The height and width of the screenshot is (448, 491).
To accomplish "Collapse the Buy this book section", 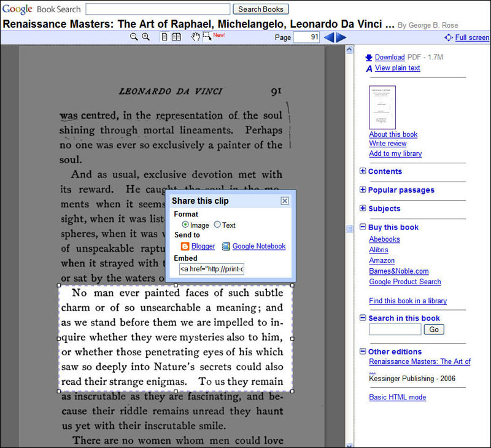I will (x=362, y=227).
